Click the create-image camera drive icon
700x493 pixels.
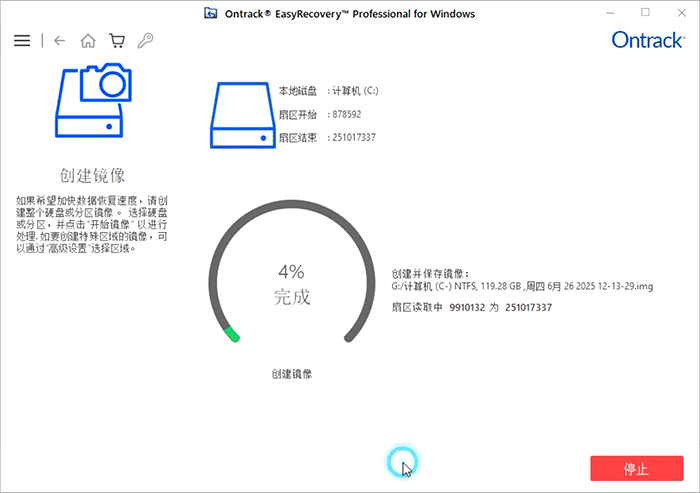point(93,100)
